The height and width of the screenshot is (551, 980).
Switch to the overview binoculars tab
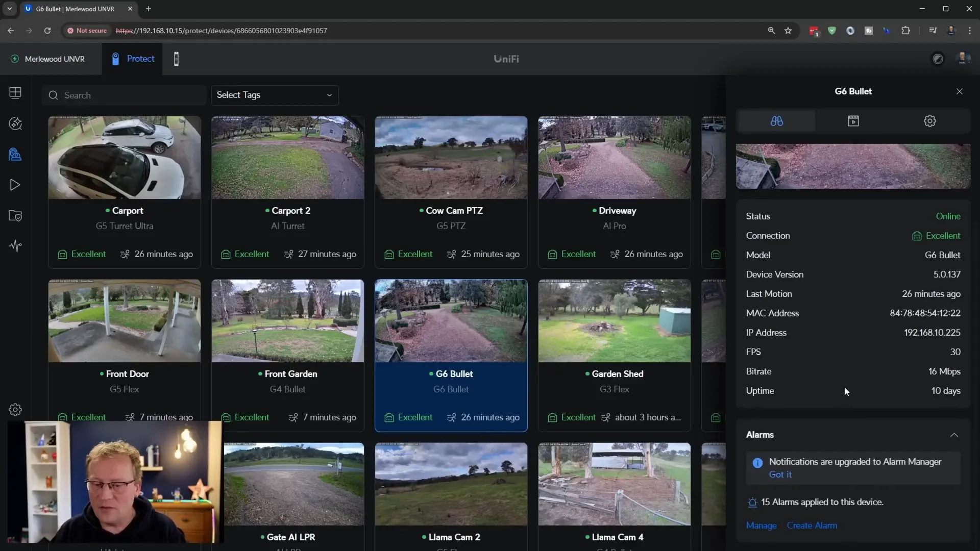point(777,121)
